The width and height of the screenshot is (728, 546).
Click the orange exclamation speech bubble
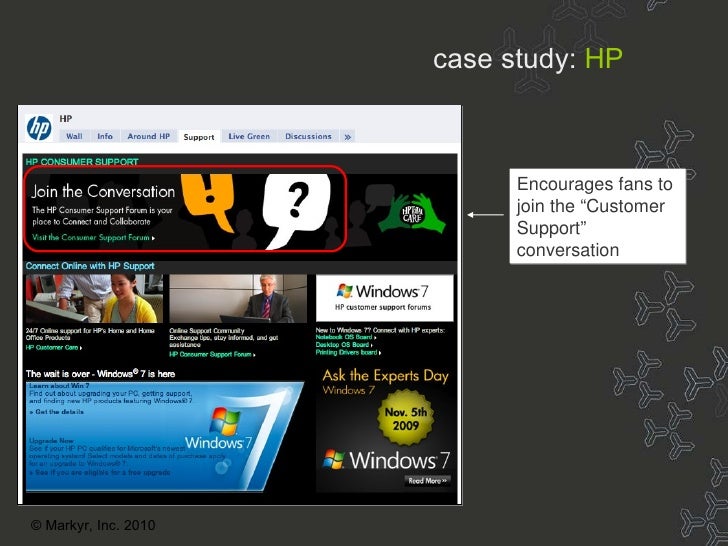[x=208, y=203]
